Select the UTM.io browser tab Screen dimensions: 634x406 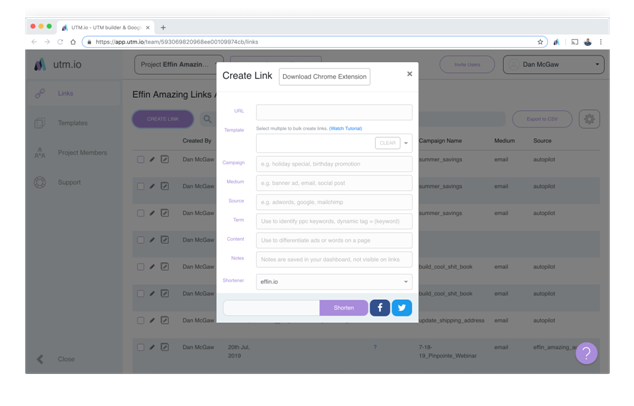[x=106, y=27]
